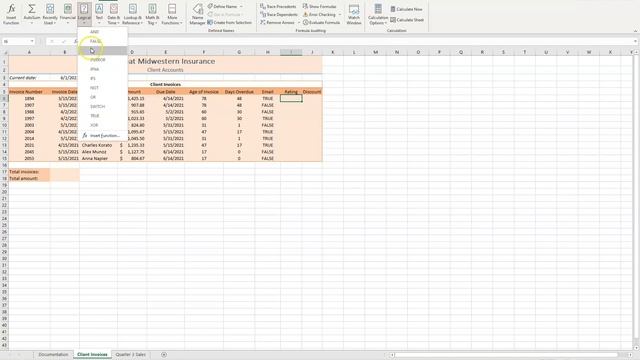Screen dimensions: 640x360
Task: Open the Lookup & Reference functions
Action: [x=132, y=14]
